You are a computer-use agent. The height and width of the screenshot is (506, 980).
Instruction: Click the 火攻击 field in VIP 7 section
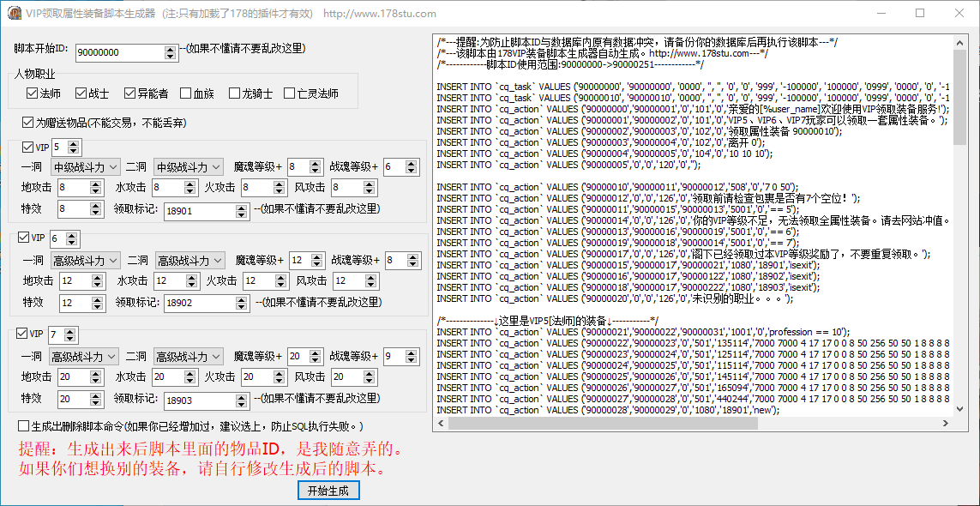[256, 377]
